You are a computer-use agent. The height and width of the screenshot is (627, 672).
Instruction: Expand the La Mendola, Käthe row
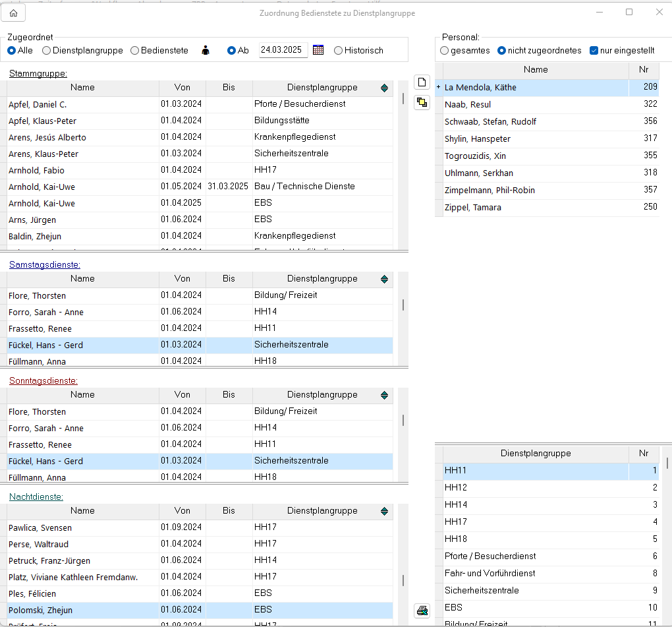click(439, 87)
